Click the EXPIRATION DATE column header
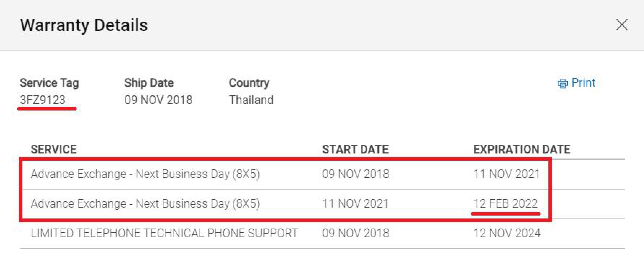Screen dimensions: 644x260 pos(522,149)
